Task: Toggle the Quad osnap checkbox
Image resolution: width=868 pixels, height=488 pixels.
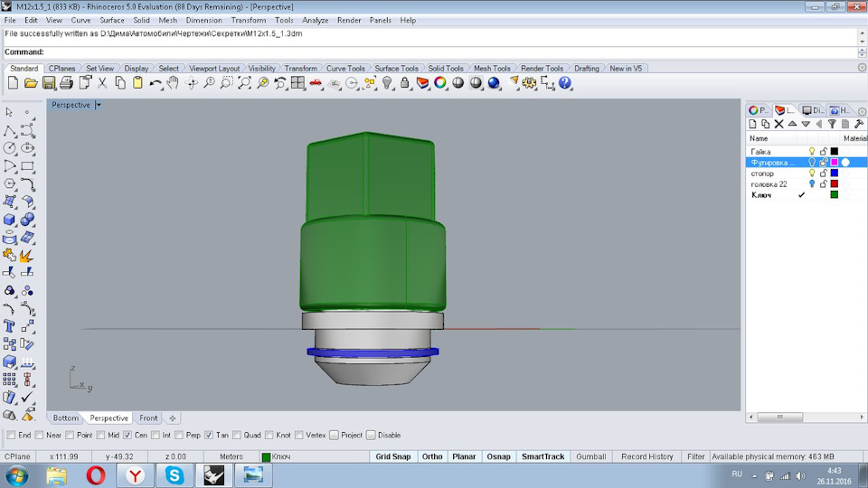Action: (237, 436)
